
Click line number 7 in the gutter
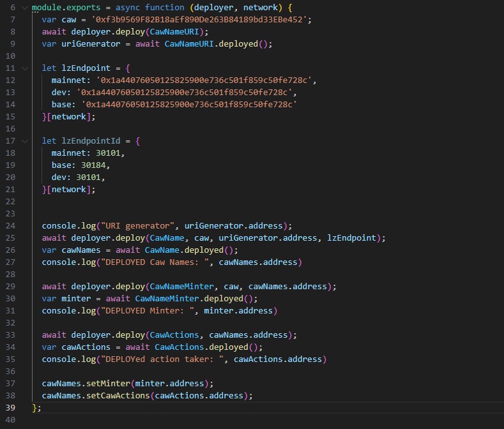13,20
